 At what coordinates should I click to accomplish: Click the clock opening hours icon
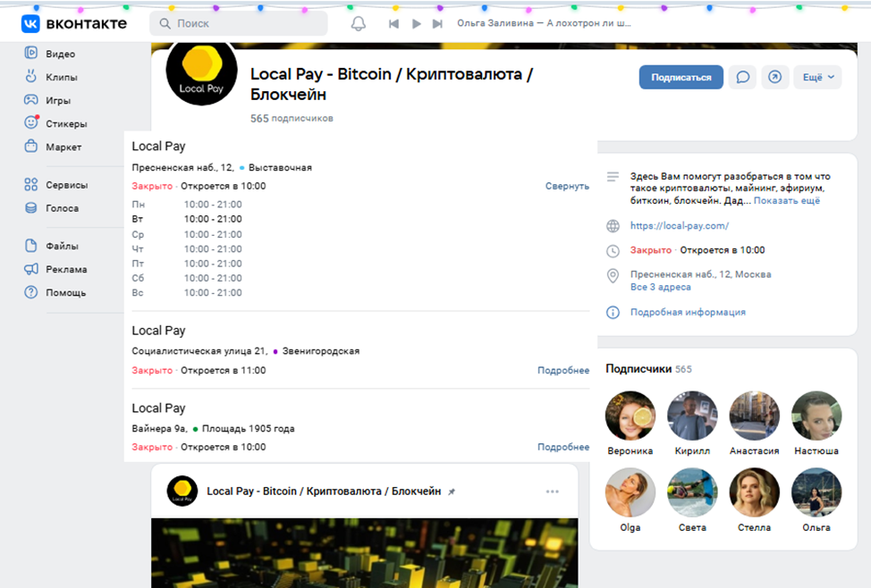613,251
